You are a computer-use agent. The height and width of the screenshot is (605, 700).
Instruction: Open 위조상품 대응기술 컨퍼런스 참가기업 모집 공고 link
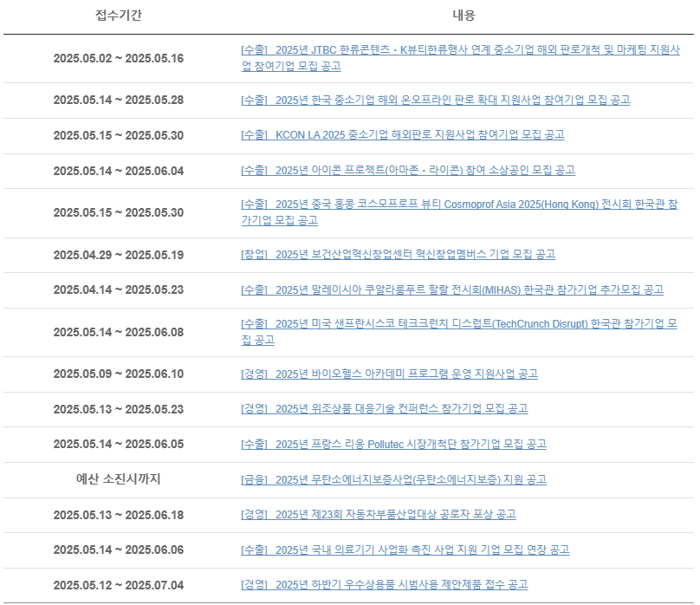(x=385, y=408)
